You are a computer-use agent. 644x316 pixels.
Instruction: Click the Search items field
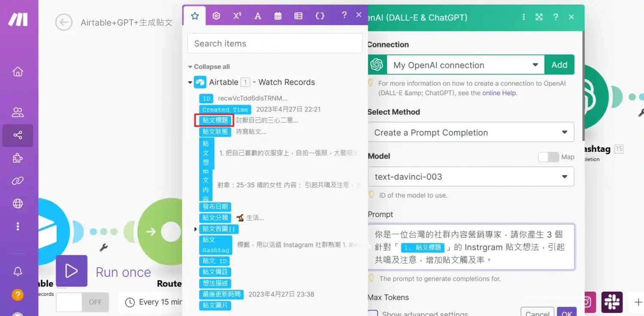[275, 43]
